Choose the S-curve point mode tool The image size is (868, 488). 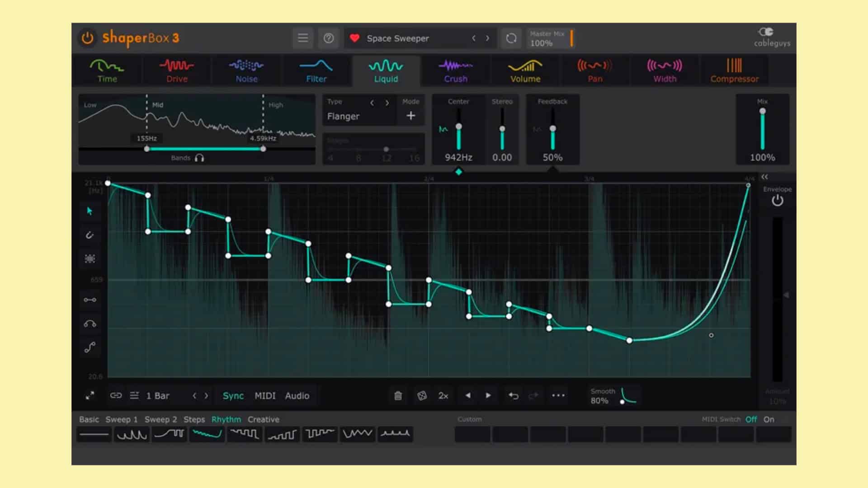click(90, 347)
